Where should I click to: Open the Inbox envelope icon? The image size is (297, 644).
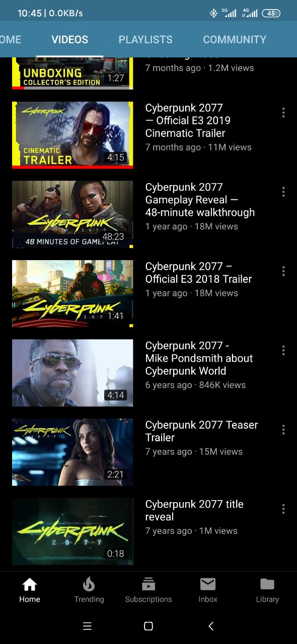pyautogui.click(x=208, y=584)
